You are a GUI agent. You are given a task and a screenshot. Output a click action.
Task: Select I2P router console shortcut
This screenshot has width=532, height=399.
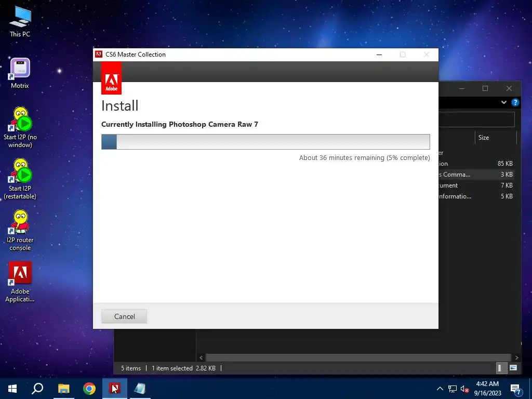20,231
